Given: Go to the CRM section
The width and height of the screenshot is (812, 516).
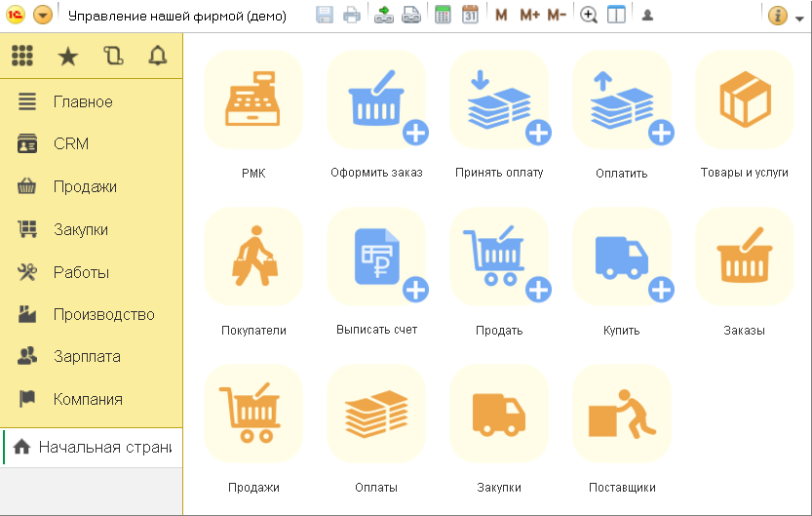Looking at the screenshot, I should click(70, 144).
